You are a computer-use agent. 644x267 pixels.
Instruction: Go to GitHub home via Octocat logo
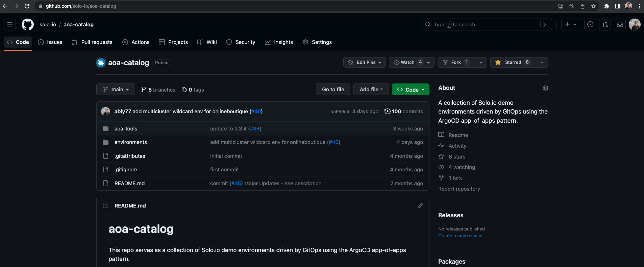28,24
